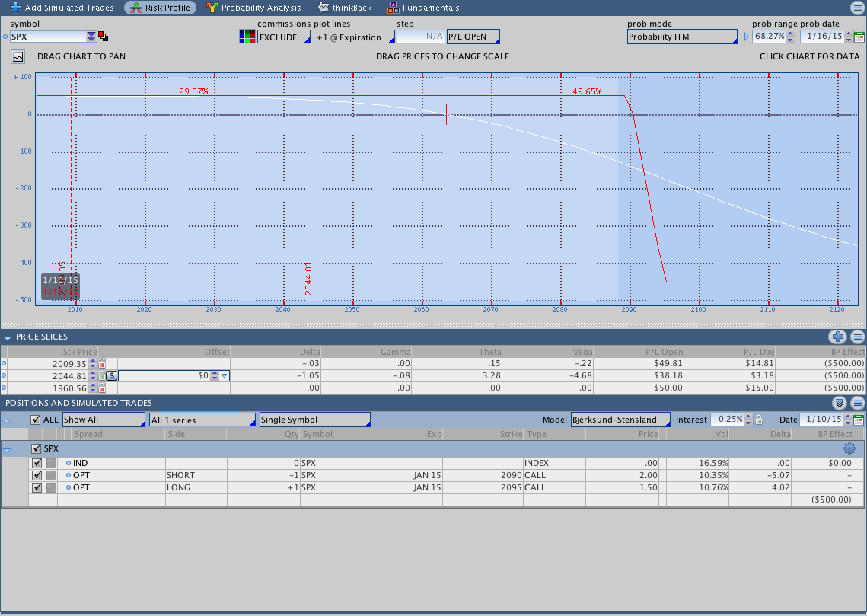Go to the Fundamentals tab
This screenshot has width=867, height=616.
pos(423,8)
